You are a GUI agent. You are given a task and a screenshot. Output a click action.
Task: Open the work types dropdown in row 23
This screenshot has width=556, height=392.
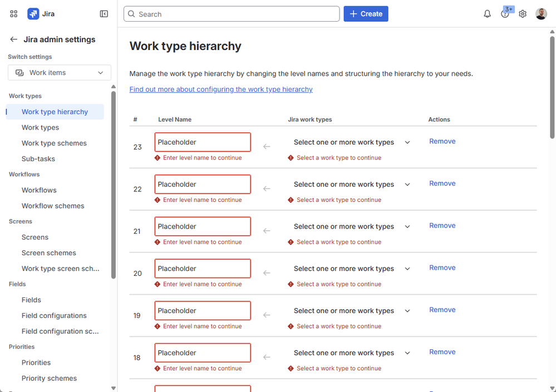(352, 142)
